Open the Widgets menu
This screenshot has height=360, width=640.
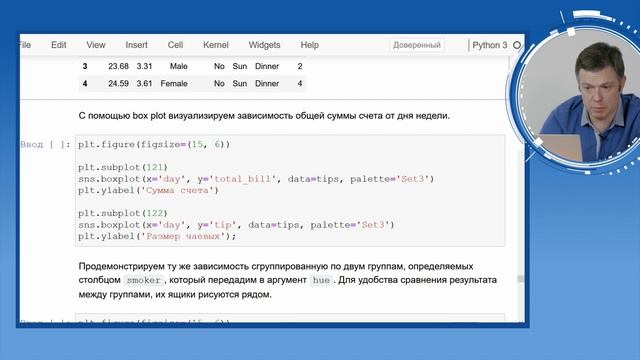click(x=264, y=45)
